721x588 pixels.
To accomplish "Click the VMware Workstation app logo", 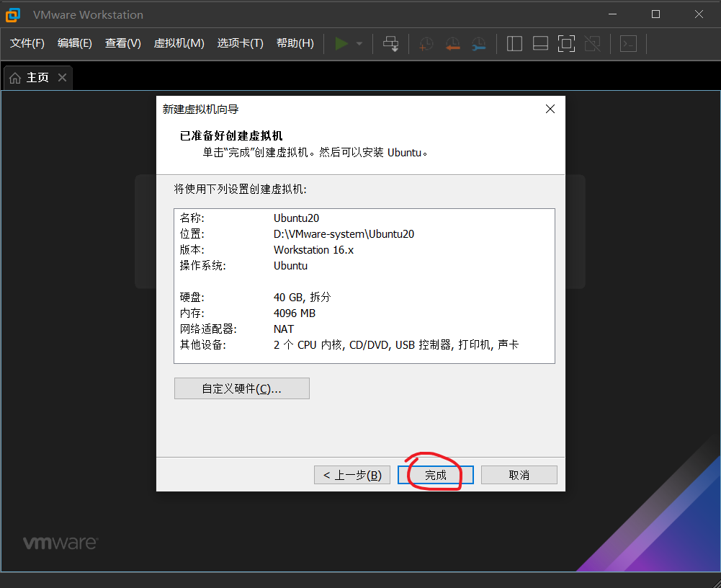I will [13, 14].
